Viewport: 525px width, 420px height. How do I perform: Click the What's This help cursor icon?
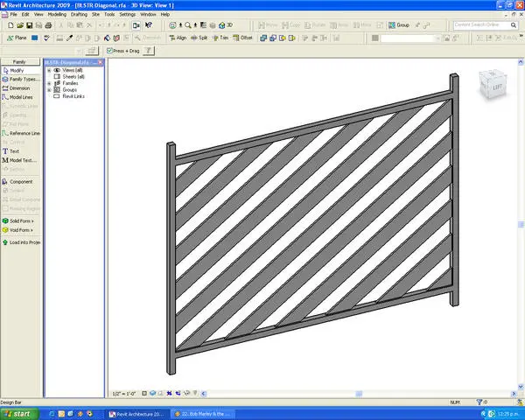149,25
